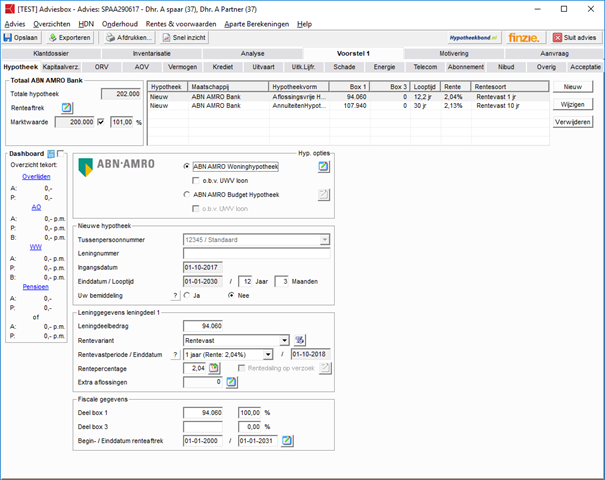Switch to the Klantdossier tab
Image resolution: width=605 pixels, height=480 pixels.
pos(51,53)
